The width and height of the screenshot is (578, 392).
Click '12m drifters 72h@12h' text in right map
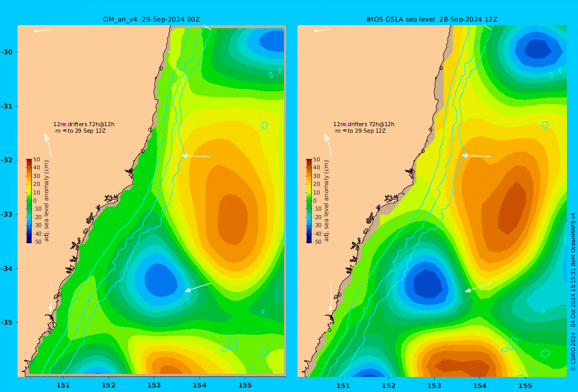(364, 125)
